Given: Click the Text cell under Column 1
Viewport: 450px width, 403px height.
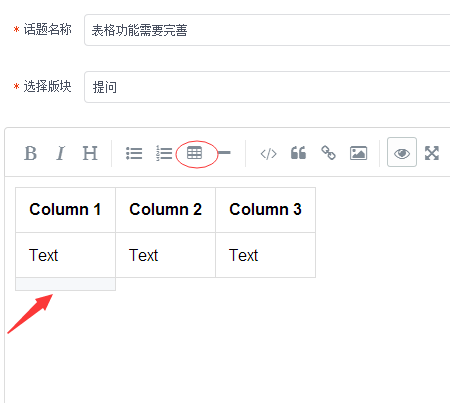Looking at the screenshot, I should [x=65, y=255].
